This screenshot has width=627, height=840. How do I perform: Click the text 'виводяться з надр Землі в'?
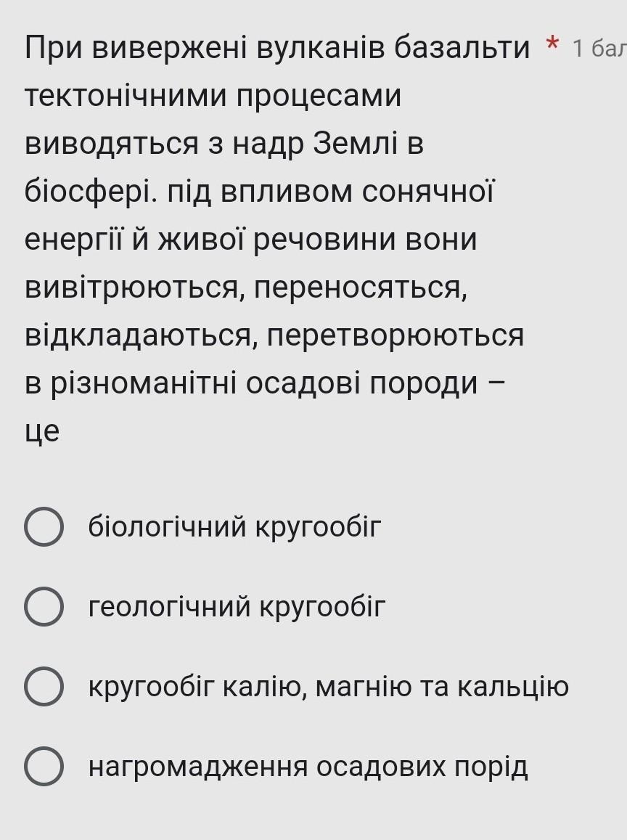(224, 144)
